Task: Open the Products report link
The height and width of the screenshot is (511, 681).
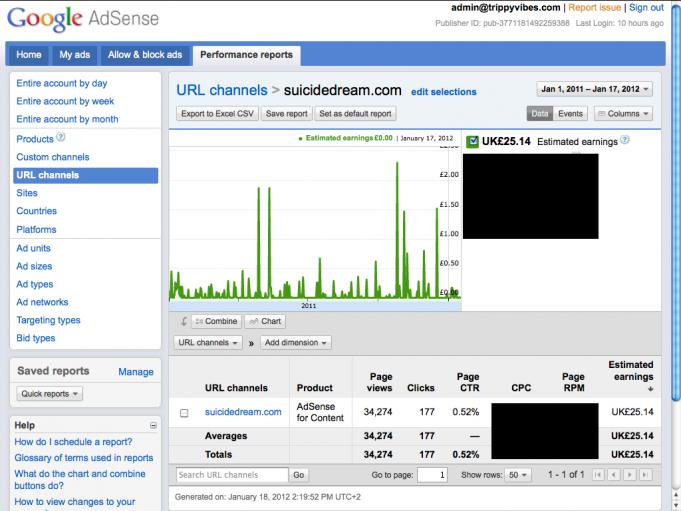Action: tap(35, 139)
